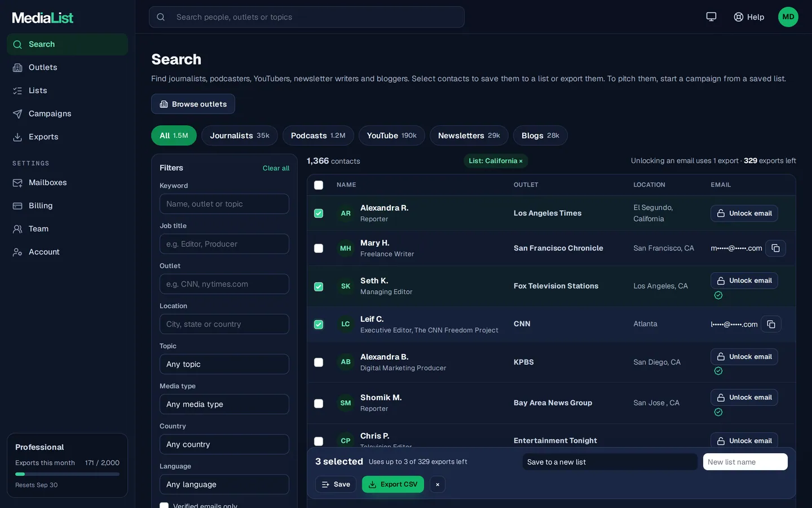Screen dimensions: 812x508
Task: Uncheck the Alexandra R. row checkbox
Action: coord(319,213)
